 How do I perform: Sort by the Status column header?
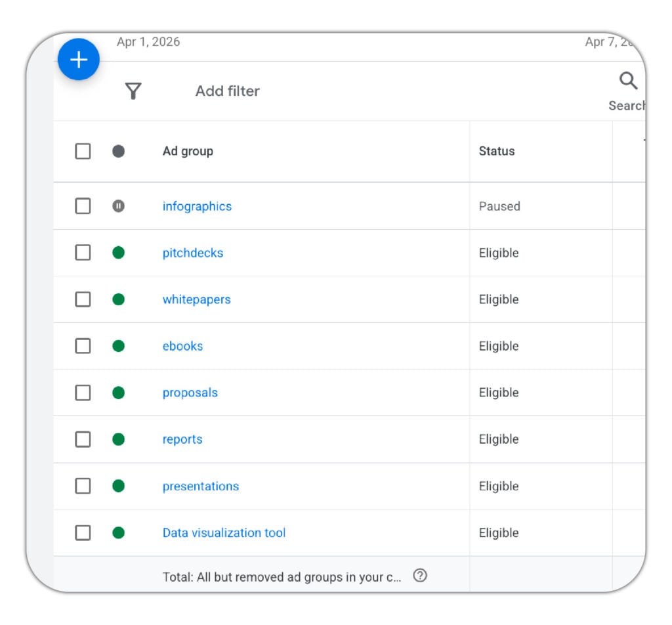(x=497, y=151)
